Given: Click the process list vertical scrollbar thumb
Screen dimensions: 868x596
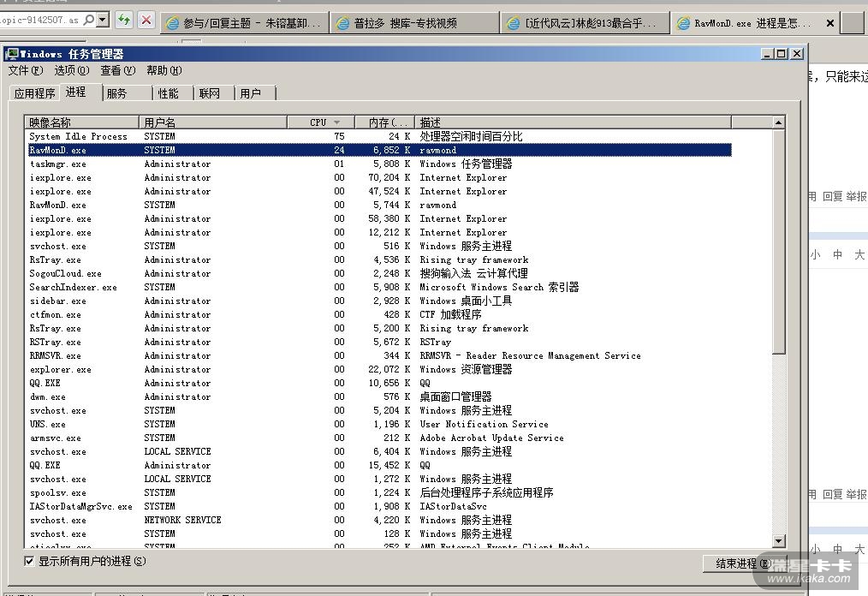Looking at the screenshot, I should [778, 241].
